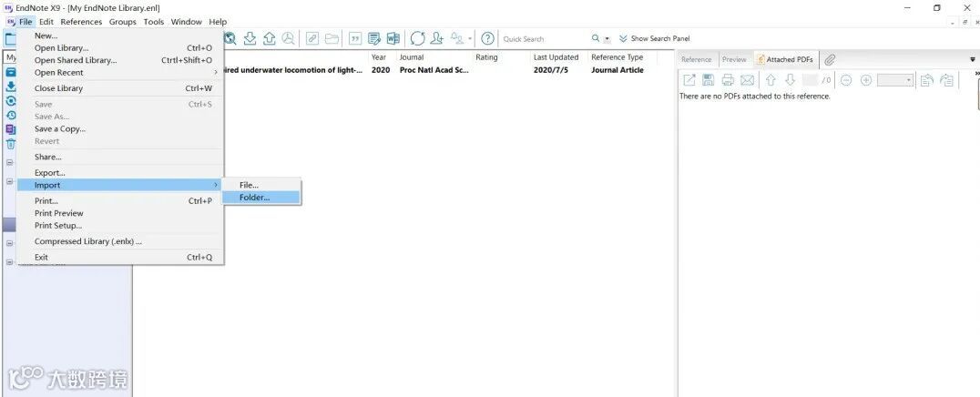Click the open link toolbar icon
This screenshot has width=980, height=397.
tap(312, 39)
